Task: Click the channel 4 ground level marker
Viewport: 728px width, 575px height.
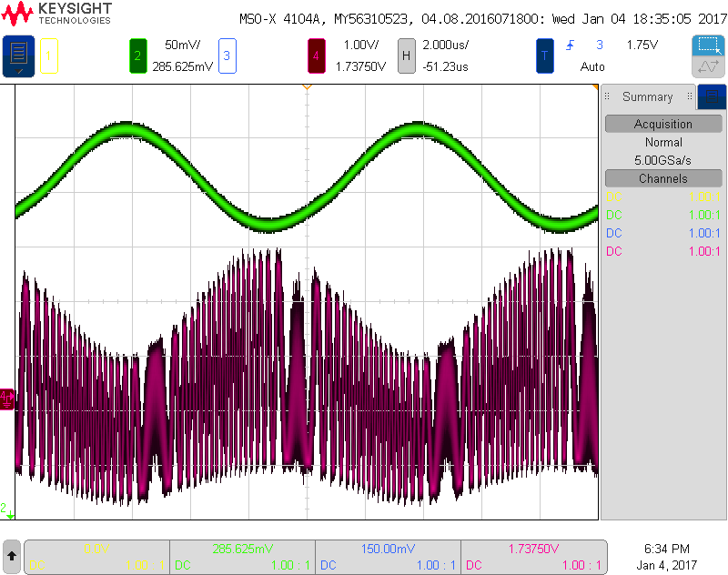Action: (x=7, y=399)
